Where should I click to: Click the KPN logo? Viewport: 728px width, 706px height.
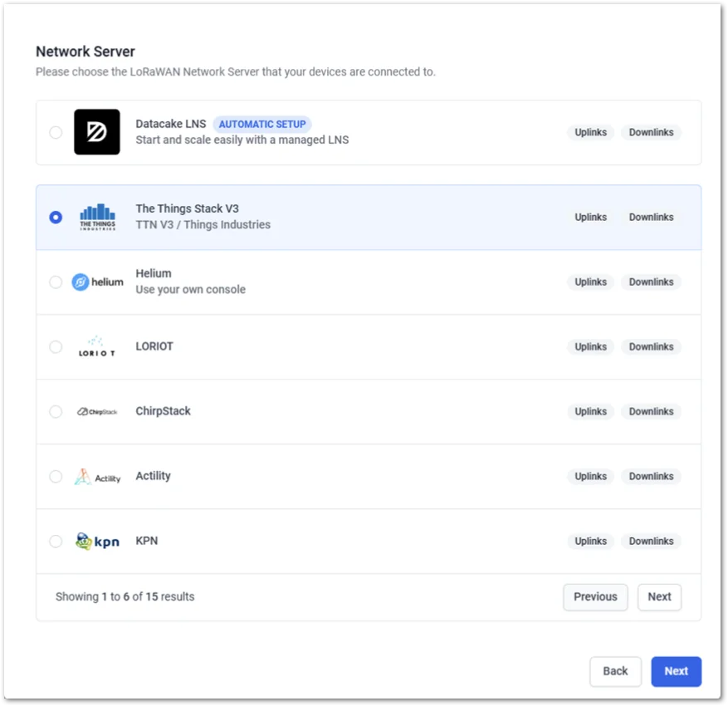click(97, 541)
